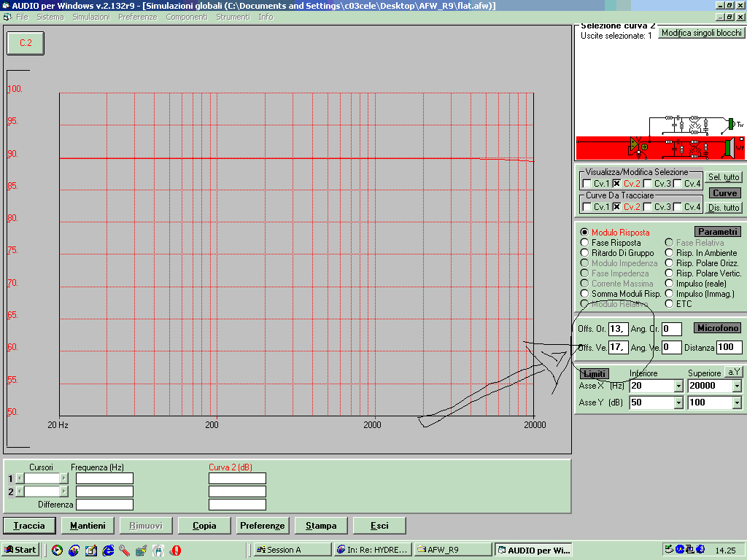Click the round arrow generator symbol
This screenshot has width=747, height=560.
[x=644, y=147]
